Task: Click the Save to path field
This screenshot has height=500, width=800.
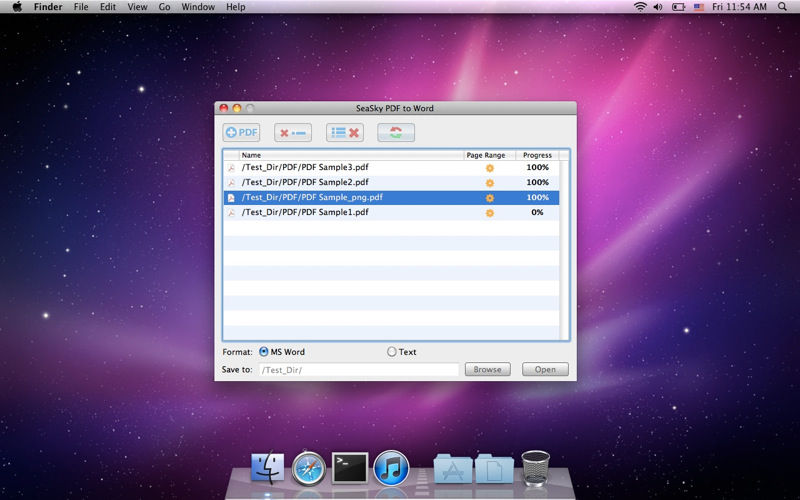Action: tap(359, 370)
